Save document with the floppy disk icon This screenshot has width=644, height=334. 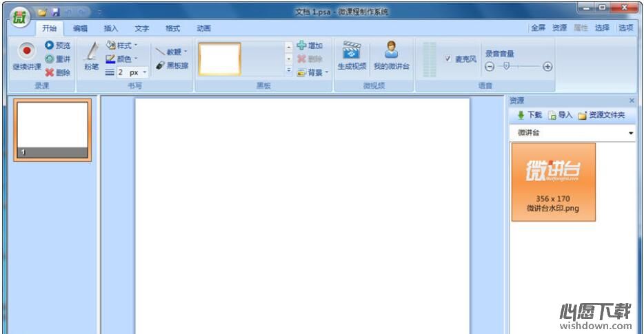56,12
